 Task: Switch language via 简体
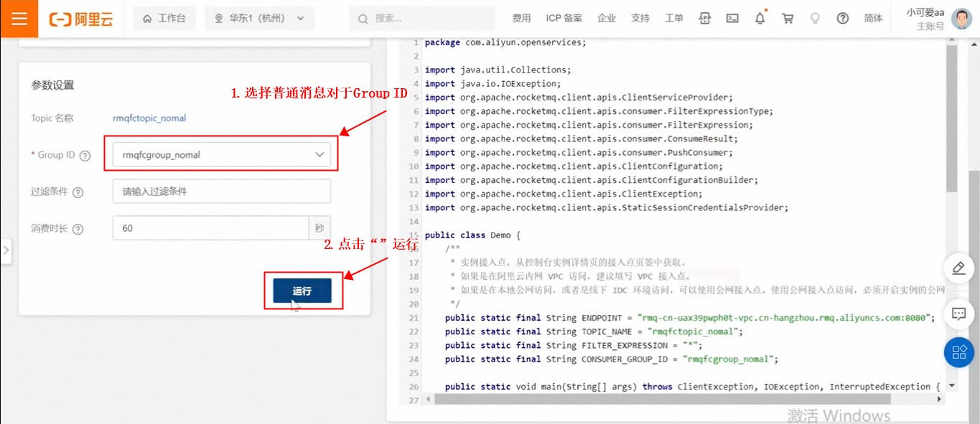pyautogui.click(x=874, y=19)
